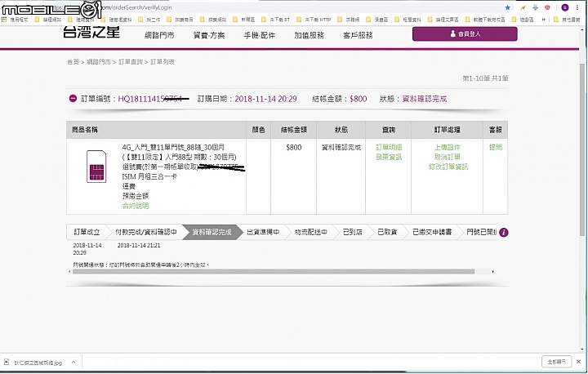Image resolution: width=588 pixels, height=374 pixels.
Task: Click the 出貨準備中 progress step
Action: 263,232
